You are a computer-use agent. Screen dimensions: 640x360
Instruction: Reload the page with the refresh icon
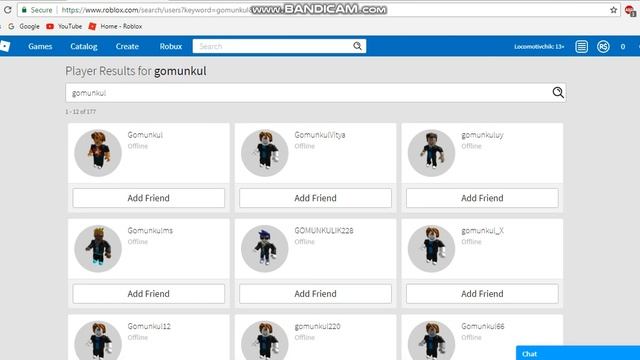tap(7, 9)
